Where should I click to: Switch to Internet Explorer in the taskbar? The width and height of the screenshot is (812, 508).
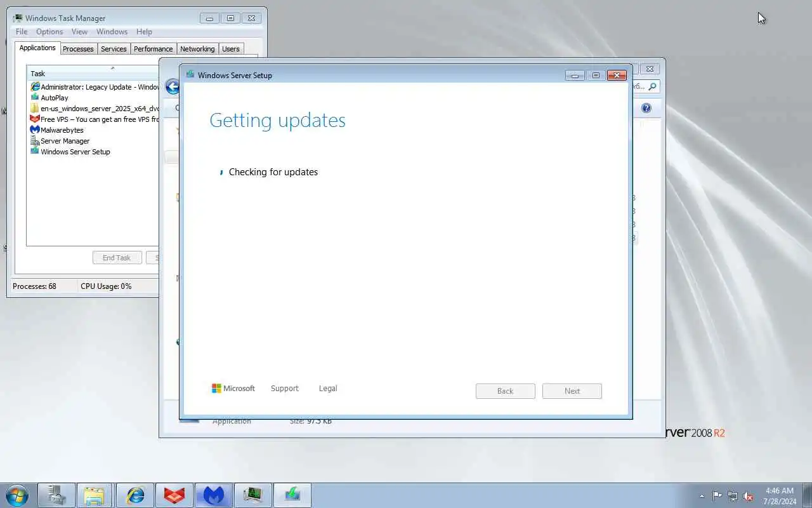point(135,495)
